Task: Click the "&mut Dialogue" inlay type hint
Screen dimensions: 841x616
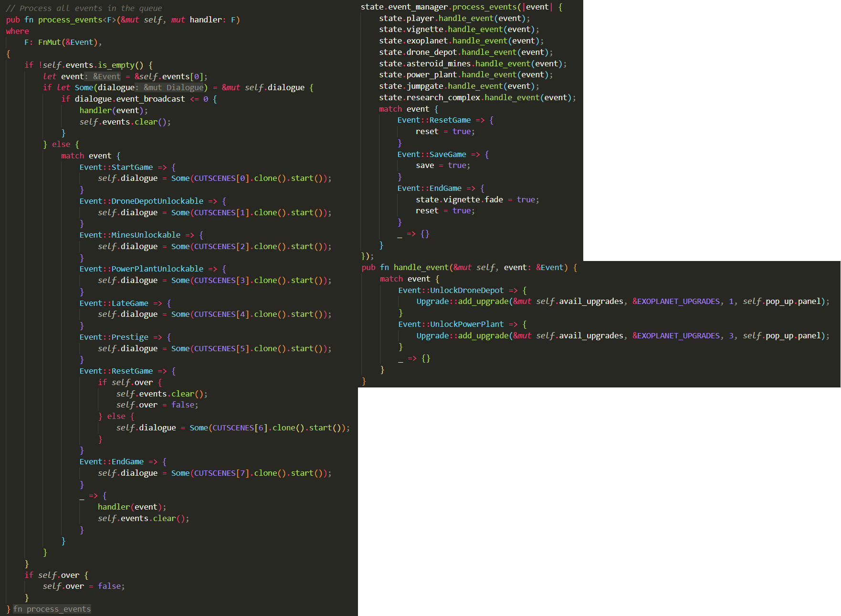Action: click(174, 87)
